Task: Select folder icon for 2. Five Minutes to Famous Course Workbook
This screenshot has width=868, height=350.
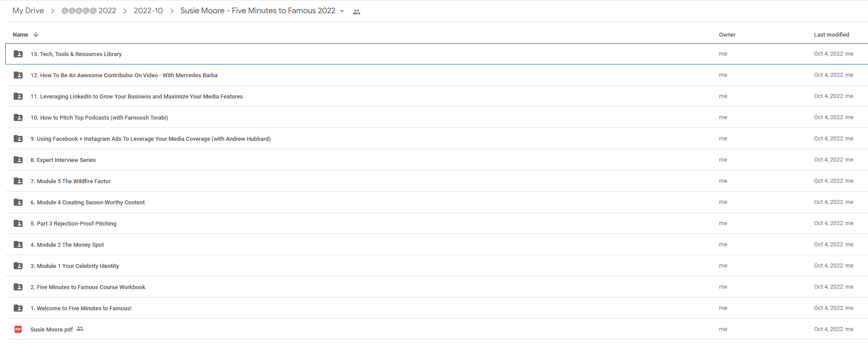Action: coord(18,287)
